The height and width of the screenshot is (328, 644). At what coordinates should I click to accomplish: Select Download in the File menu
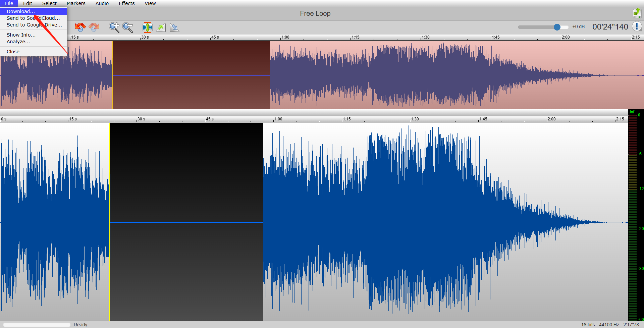[21, 11]
